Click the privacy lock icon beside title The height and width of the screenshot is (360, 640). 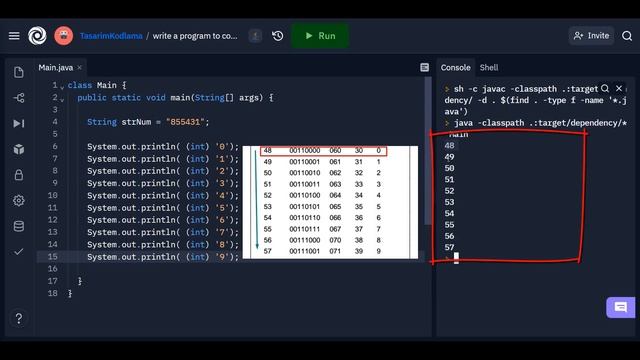[x=256, y=36]
